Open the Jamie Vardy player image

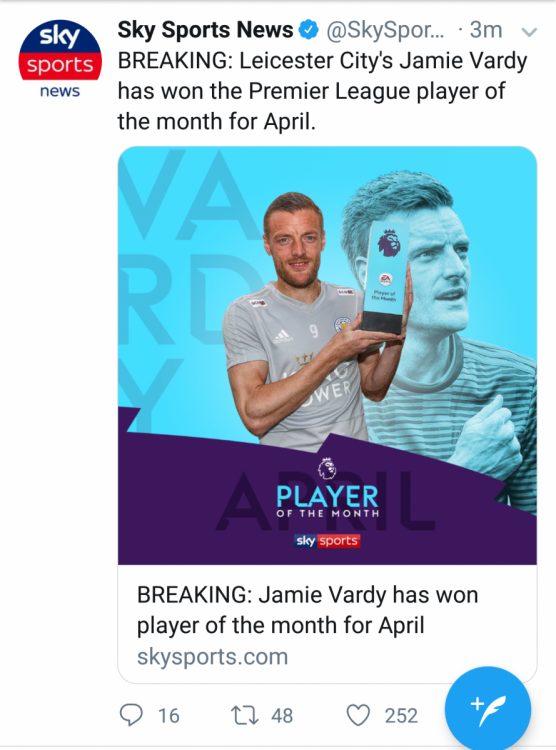click(x=327, y=355)
